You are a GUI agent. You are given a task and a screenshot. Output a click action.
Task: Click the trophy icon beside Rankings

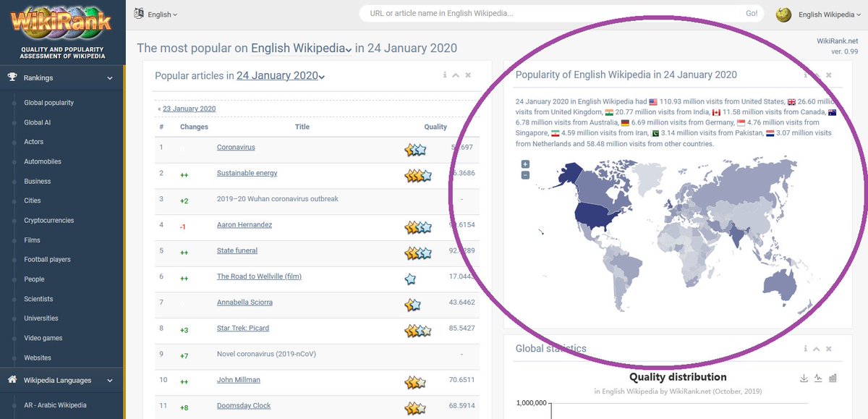tap(12, 77)
